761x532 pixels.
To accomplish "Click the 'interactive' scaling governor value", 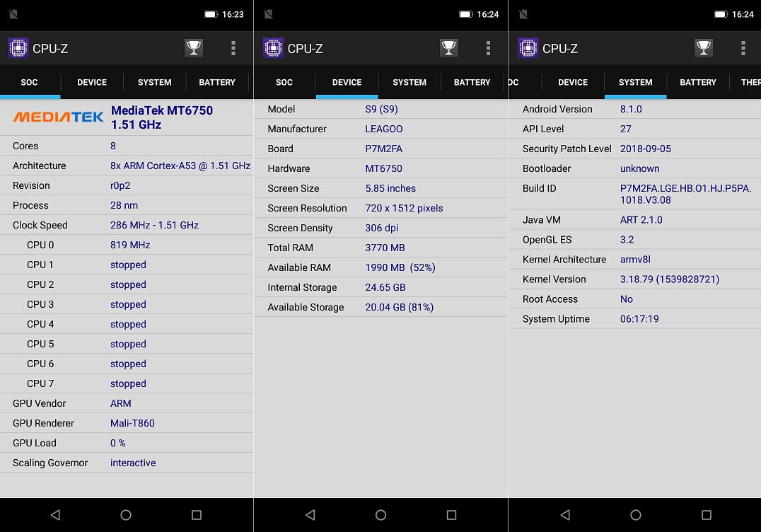I will (x=133, y=463).
